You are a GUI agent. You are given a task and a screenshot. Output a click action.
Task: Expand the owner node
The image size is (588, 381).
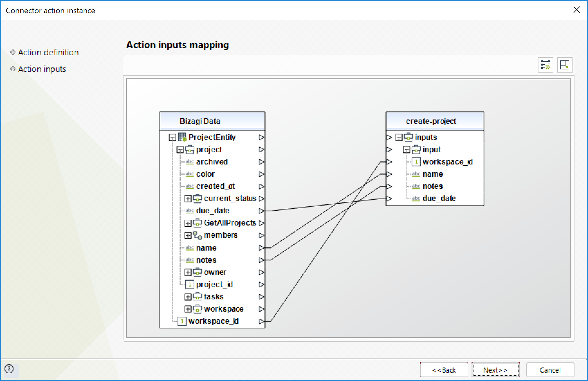point(188,272)
